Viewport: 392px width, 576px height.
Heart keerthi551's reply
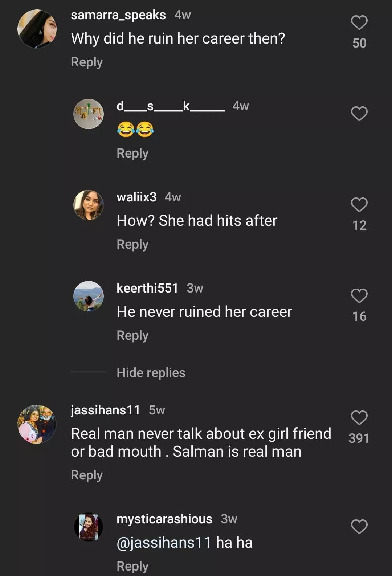click(x=359, y=296)
